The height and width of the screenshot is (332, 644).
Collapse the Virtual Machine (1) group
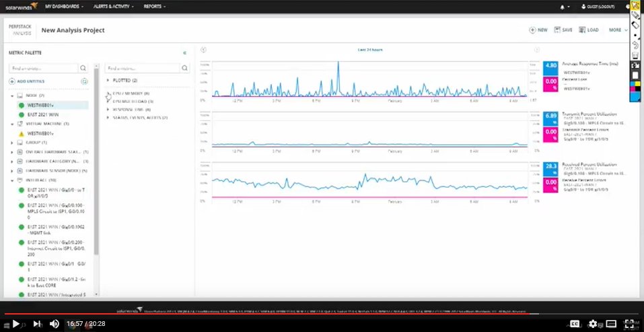(12, 123)
